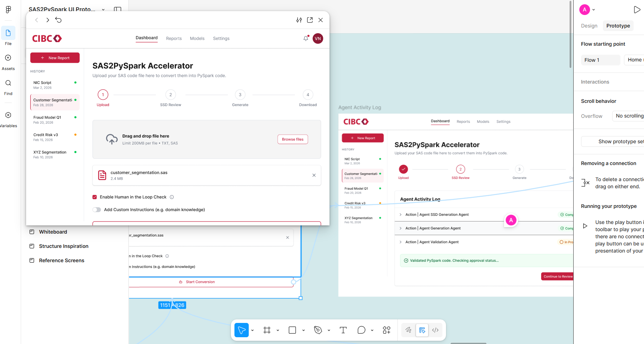The image size is (644, 344).
Task: Select the Text tool
Action: click(x=343, y=330)
